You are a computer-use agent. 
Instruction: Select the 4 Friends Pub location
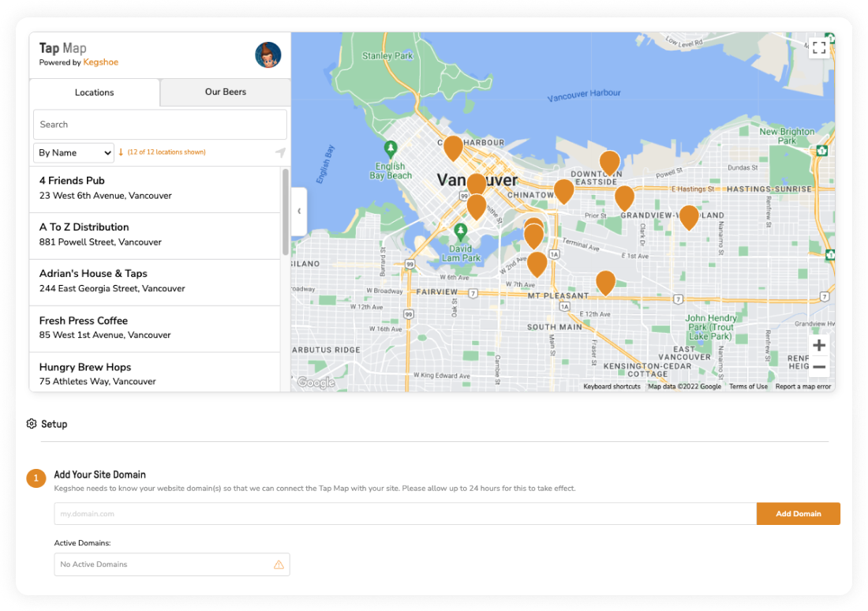click(155, 189)
